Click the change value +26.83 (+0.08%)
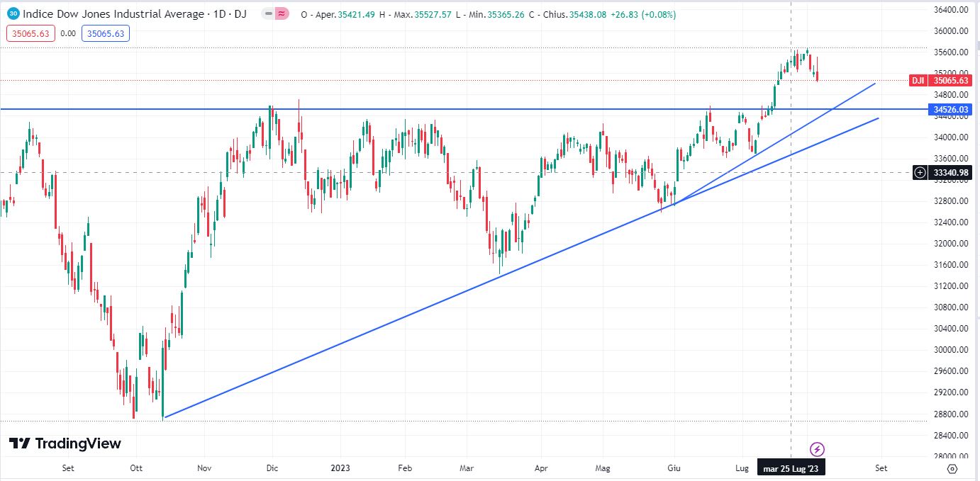 click(643, 14)
